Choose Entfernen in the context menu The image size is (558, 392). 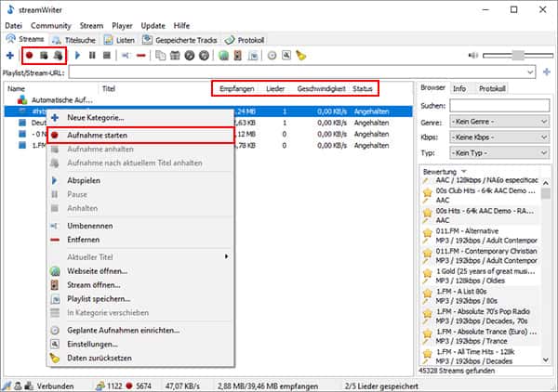(x=140, y=240)
